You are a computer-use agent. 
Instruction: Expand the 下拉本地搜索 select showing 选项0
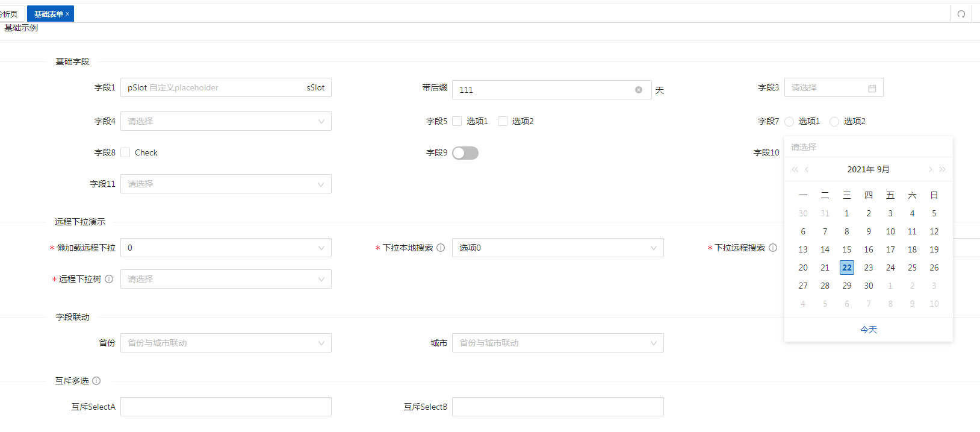558,248
